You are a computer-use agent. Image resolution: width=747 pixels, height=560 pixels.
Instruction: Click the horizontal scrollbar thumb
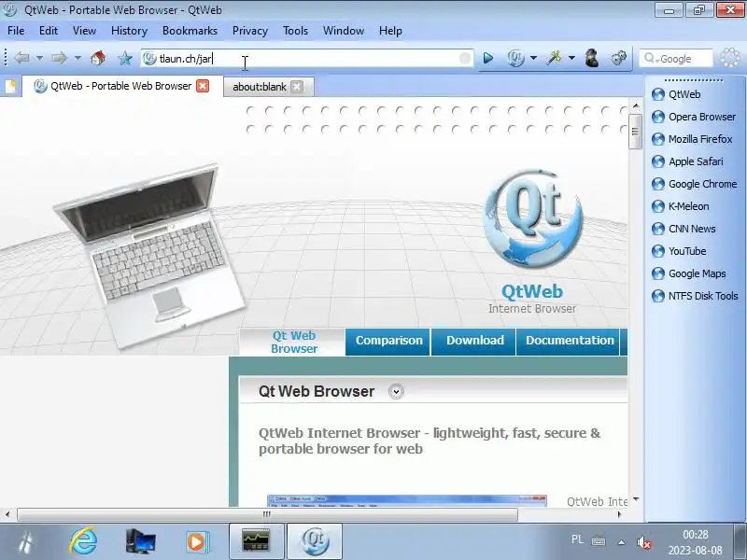[267, 514]
